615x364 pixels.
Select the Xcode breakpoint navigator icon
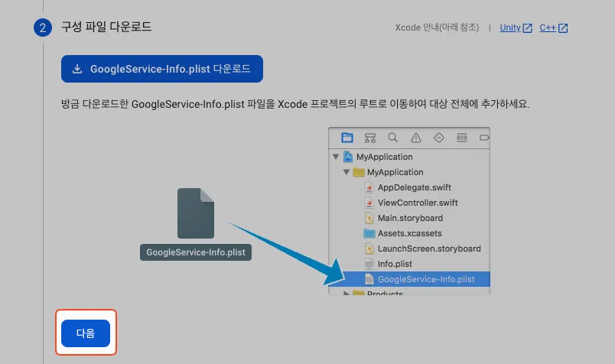tap(484, 138)
